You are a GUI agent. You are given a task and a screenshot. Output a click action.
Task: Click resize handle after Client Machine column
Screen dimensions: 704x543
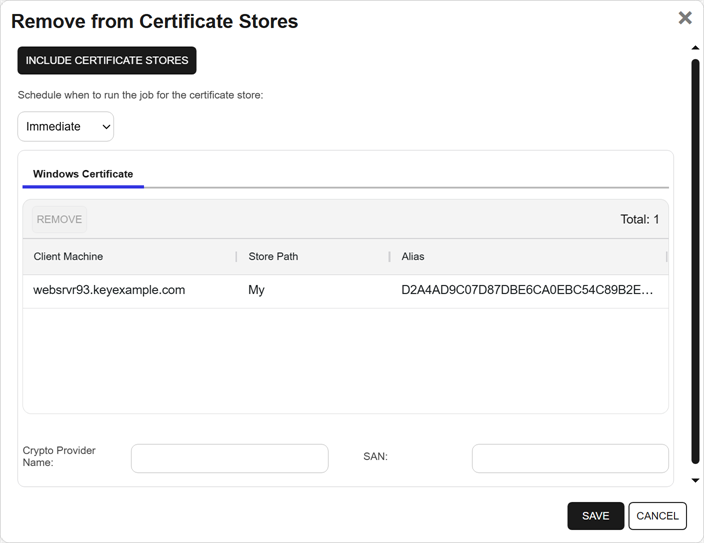coord(236,257)
